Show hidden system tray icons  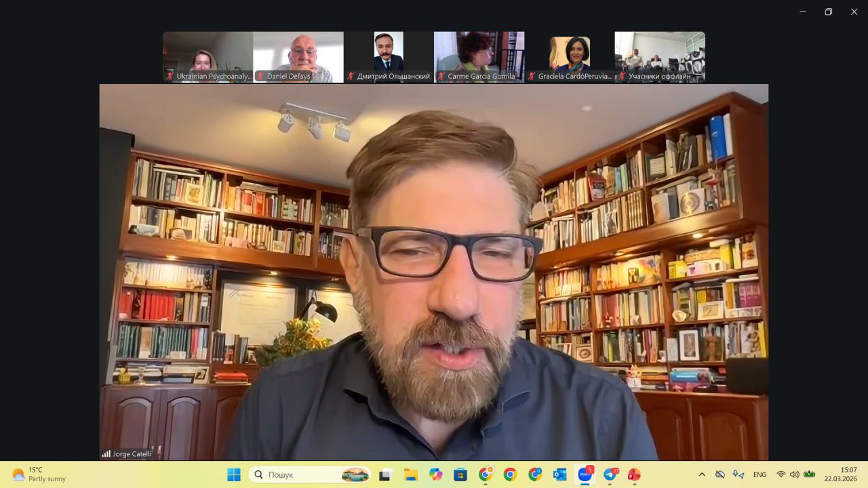tap(702, 474)
